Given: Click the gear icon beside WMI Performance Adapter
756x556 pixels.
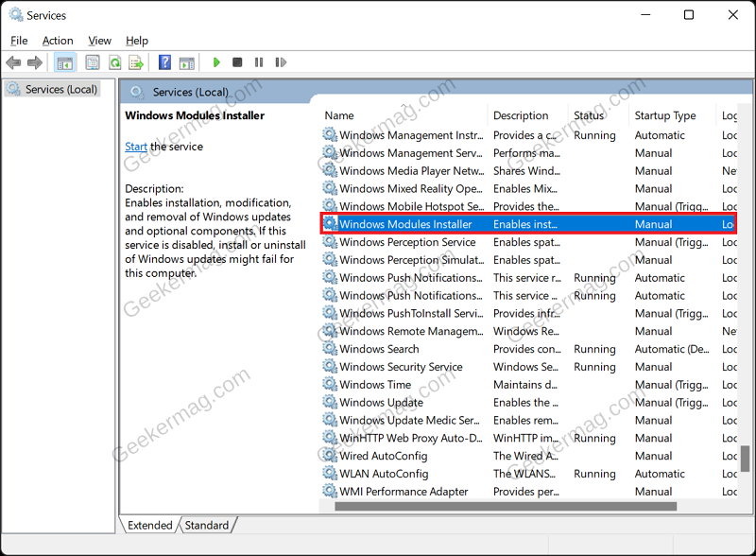Looking at the screenshot, I should pos(330,492).
